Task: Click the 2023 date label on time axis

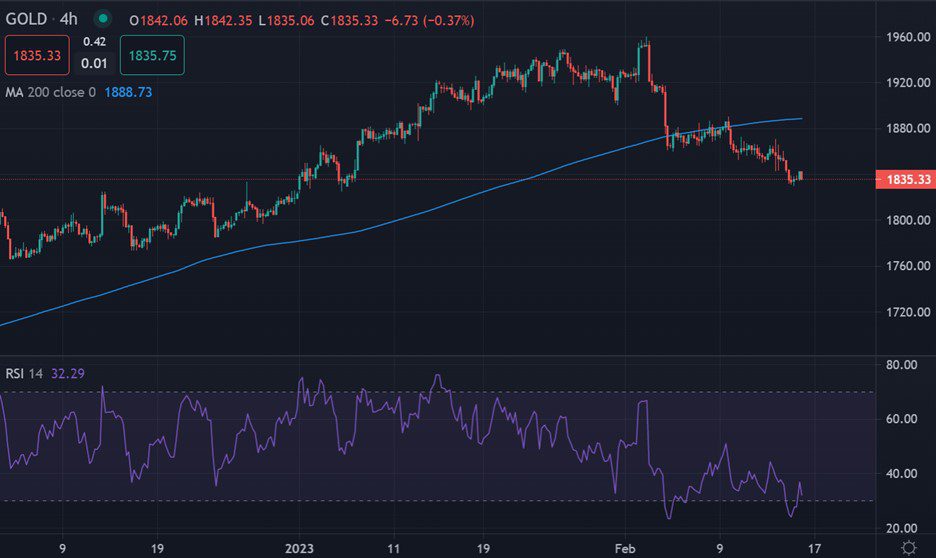Action: pyautogui.click(x=299, y=548)
